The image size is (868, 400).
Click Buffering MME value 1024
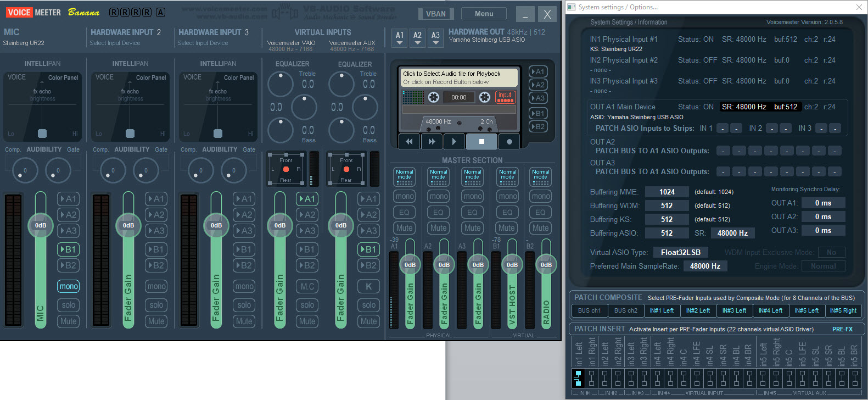pos(667,192)
